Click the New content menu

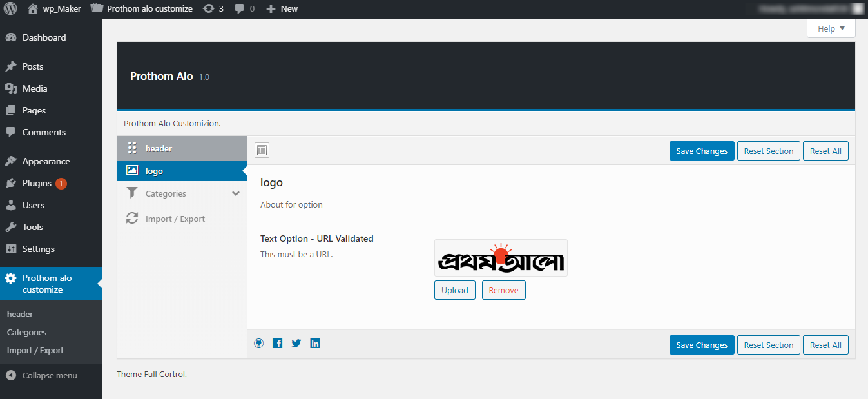282,9
